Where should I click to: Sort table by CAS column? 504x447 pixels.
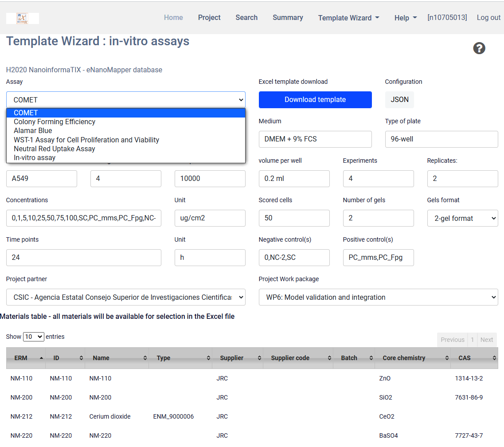pos(474,358)
